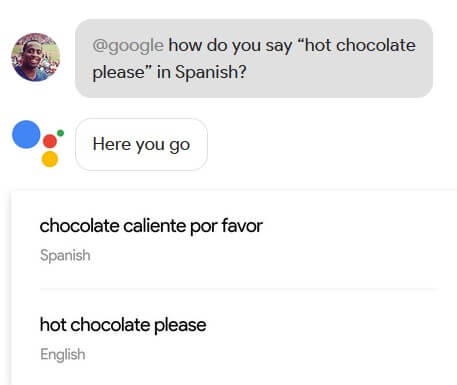Viewport: 457px width, 385px height.
Task: Click the Spanish language label
Action: pos(65,256)
